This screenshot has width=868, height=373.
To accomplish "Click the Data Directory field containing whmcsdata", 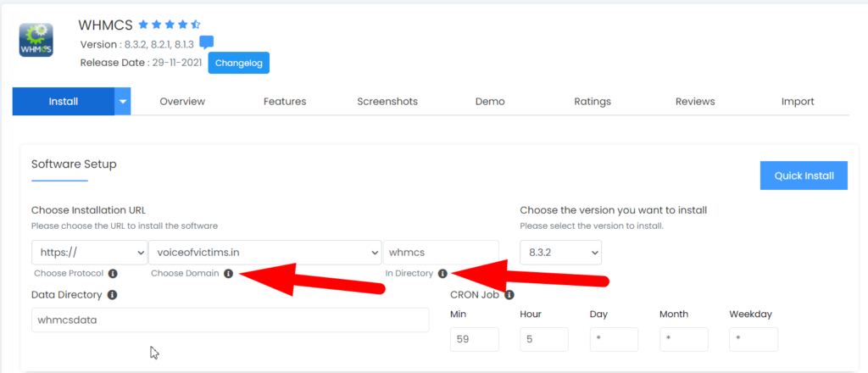I will click(231, 320).
